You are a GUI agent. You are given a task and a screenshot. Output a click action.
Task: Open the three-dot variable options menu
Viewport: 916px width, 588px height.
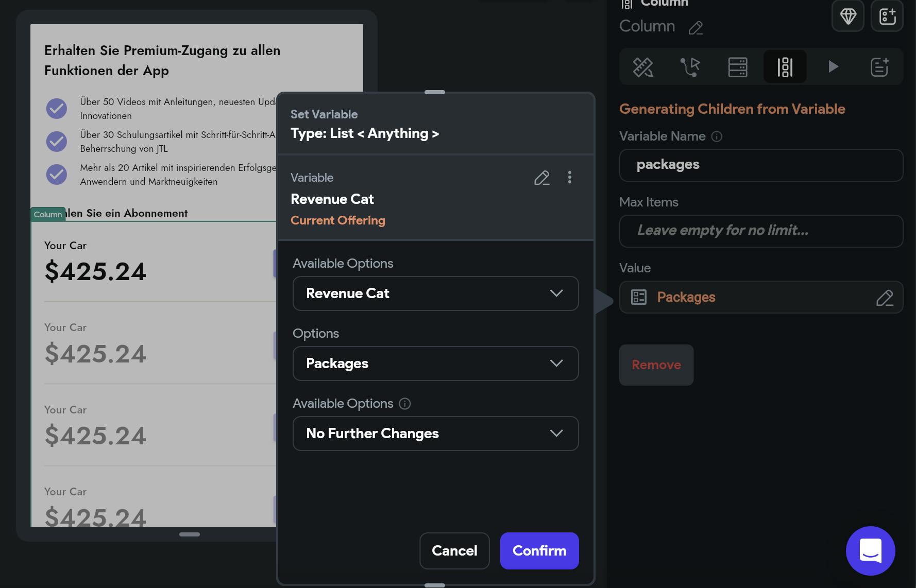click(x=569, y=178)
